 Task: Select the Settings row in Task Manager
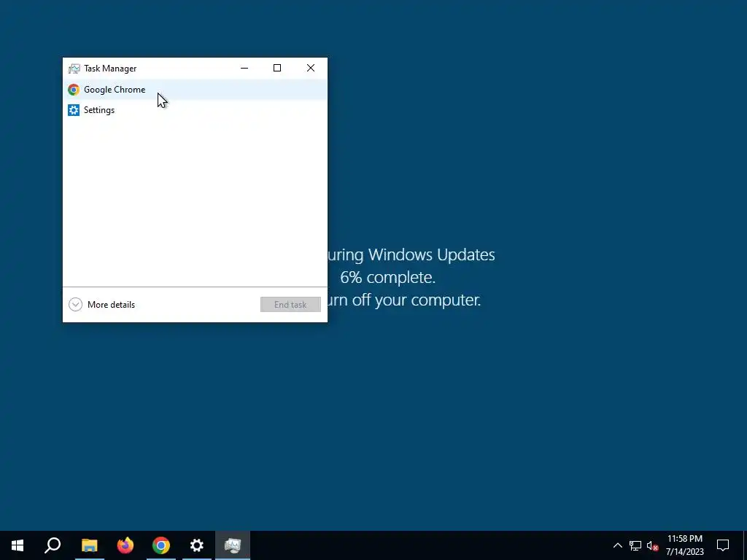click(195, 110)
